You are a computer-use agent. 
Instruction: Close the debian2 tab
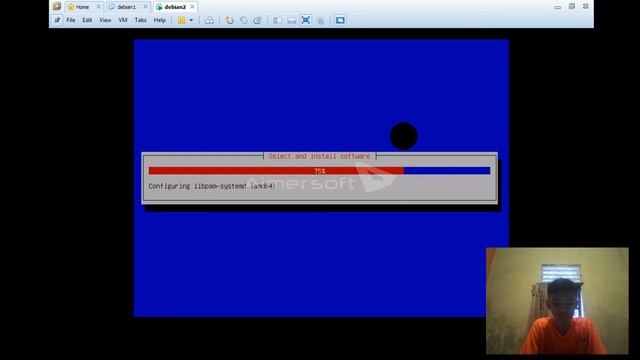[x=192, y=7]
